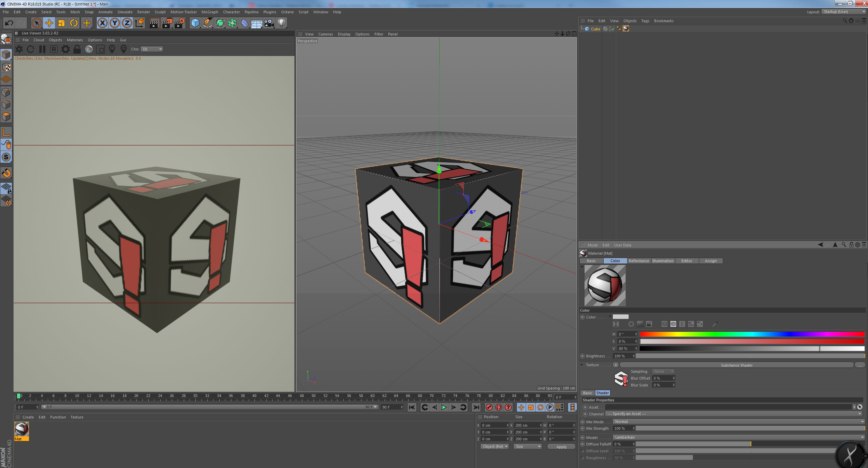Click the Scale tool icon

click(x=61, y=23)
